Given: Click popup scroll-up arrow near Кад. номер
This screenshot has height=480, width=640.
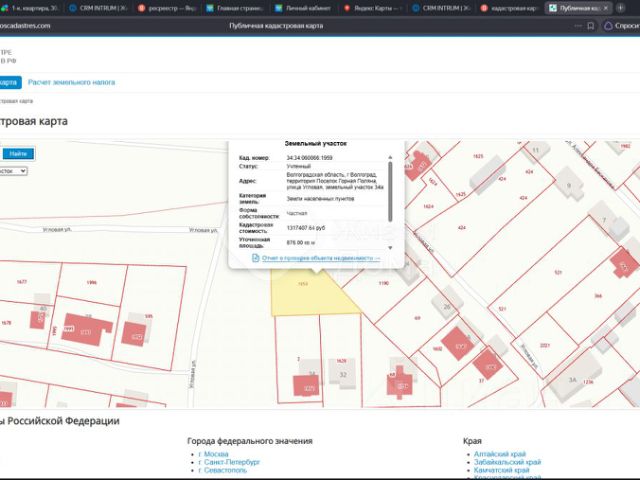Looking at the screenshot, I should tap(390, 158).
